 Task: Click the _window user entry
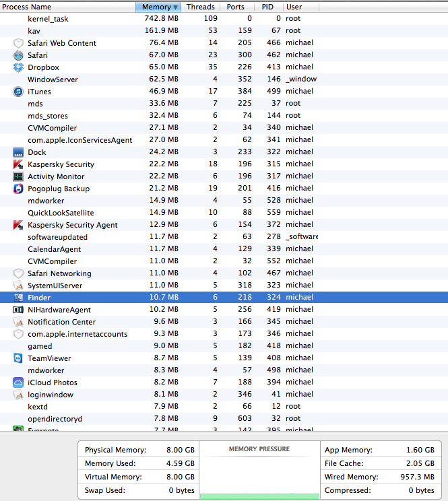301,79
